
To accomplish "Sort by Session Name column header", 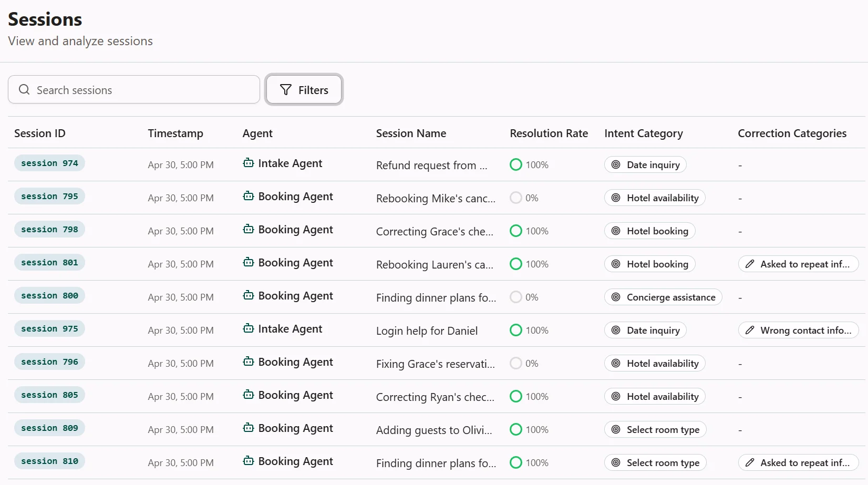I will pyautogui.click(x=411, y=133).
